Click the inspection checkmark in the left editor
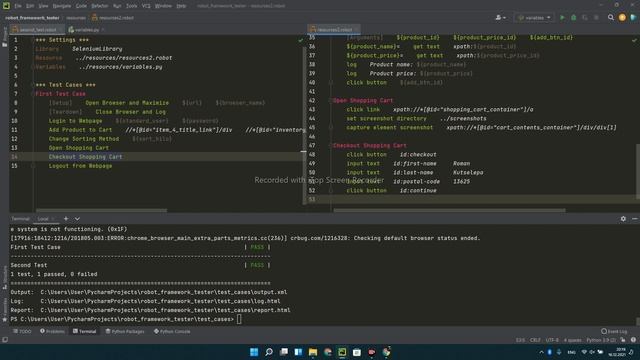Viewport: 640px width, 360px height. 301,40
